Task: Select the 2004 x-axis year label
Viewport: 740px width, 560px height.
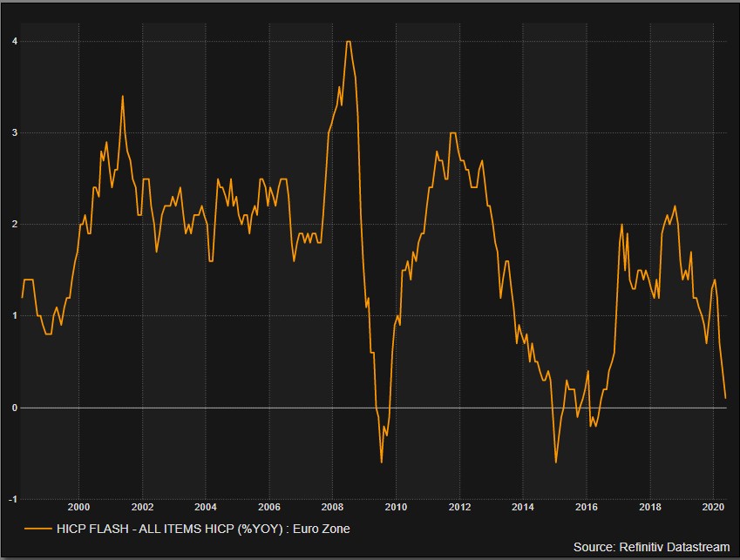Action: 206,506
